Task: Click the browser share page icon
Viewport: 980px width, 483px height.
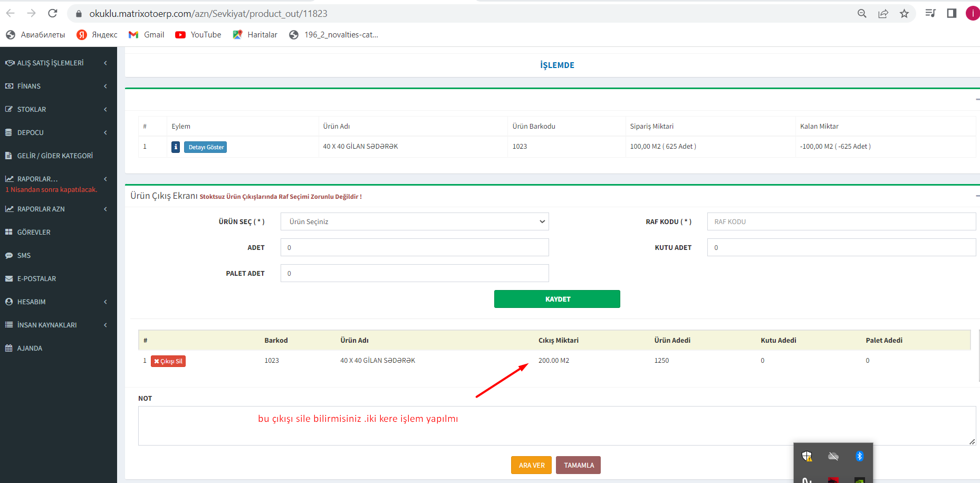Action: coord(883,14)
